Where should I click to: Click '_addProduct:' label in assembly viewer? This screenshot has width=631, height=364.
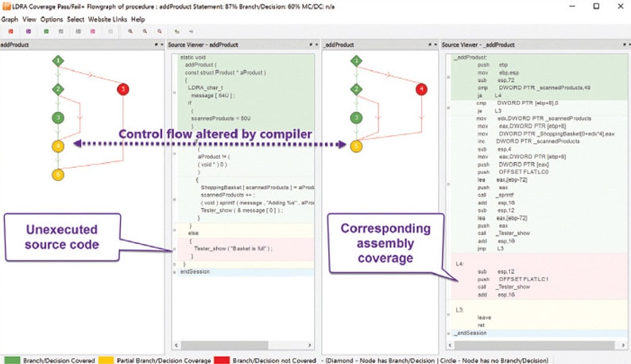[470, 57]
